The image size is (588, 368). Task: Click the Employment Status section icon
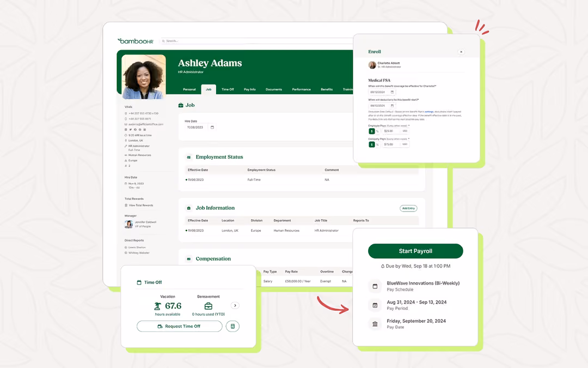coord(188,158)
